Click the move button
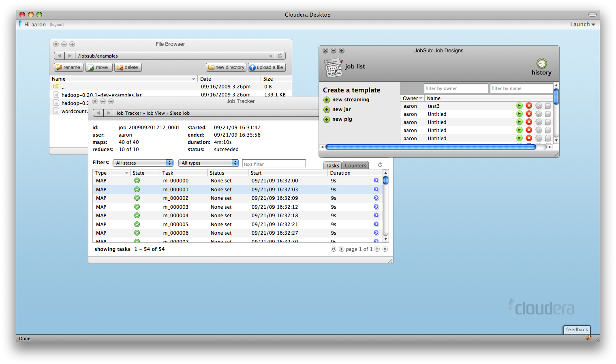The height and width of the screenshot is (364, 616). click(98, 67)
